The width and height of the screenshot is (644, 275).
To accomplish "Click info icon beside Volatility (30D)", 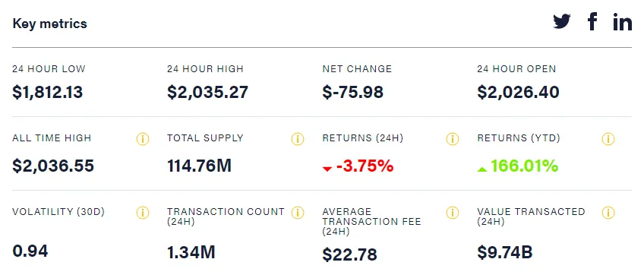I will [143, 213].
